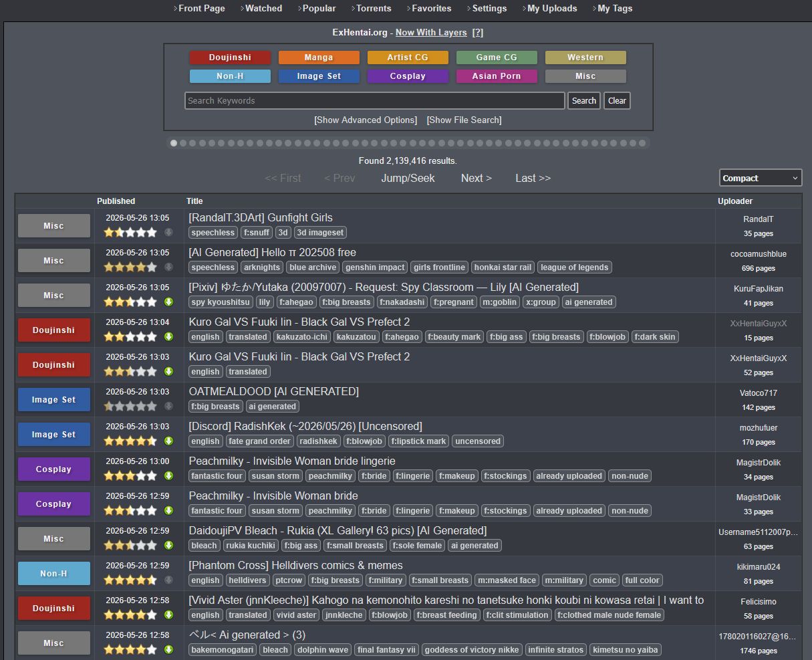The image size is (812, 660).
Task: Click Cosplay badge on Peachmilky 34-page row
Action: click(x=54, y=469)
